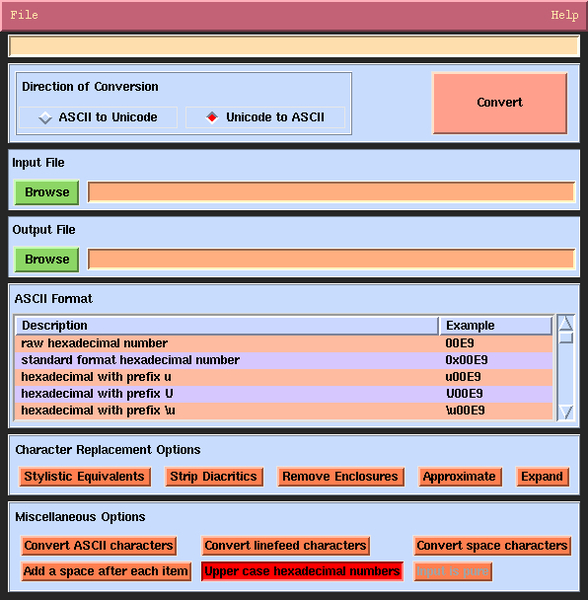Select standard format hexadecimal number row

coord(284,360)
